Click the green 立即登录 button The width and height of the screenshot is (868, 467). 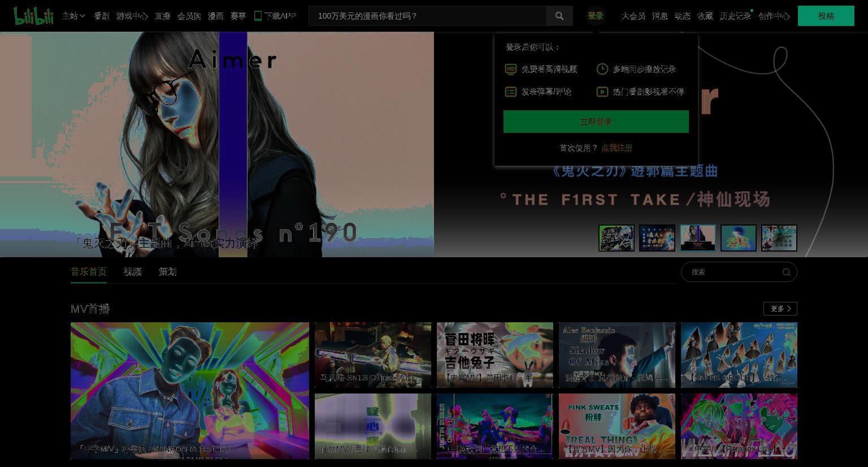point(596,122)
